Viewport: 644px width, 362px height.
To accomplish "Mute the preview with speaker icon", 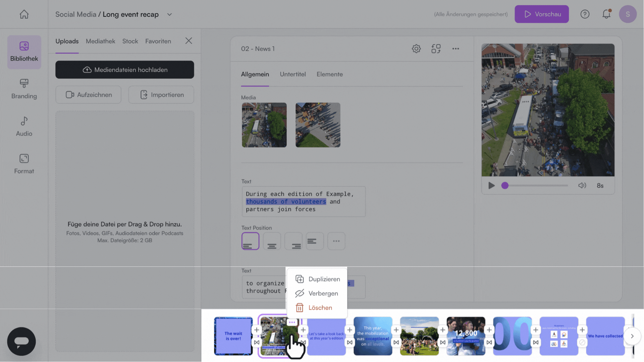I will [x=582, y=185].
